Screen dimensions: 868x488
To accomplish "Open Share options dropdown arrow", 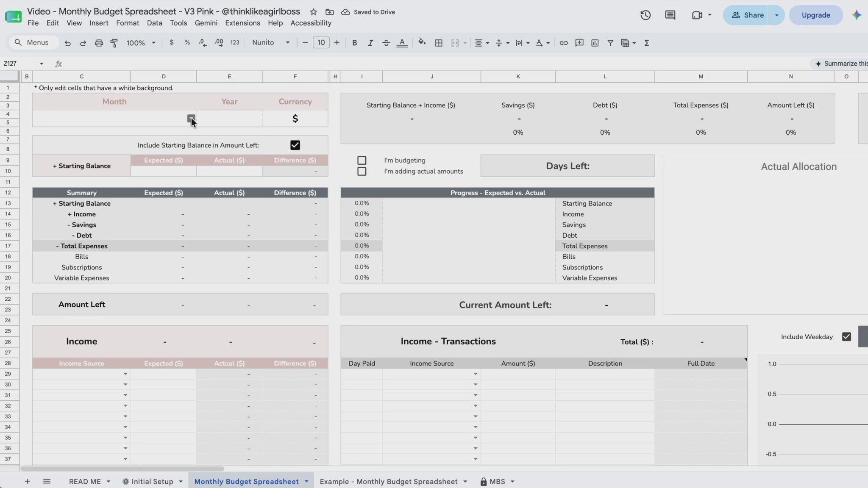I will (x=776, y=15).
